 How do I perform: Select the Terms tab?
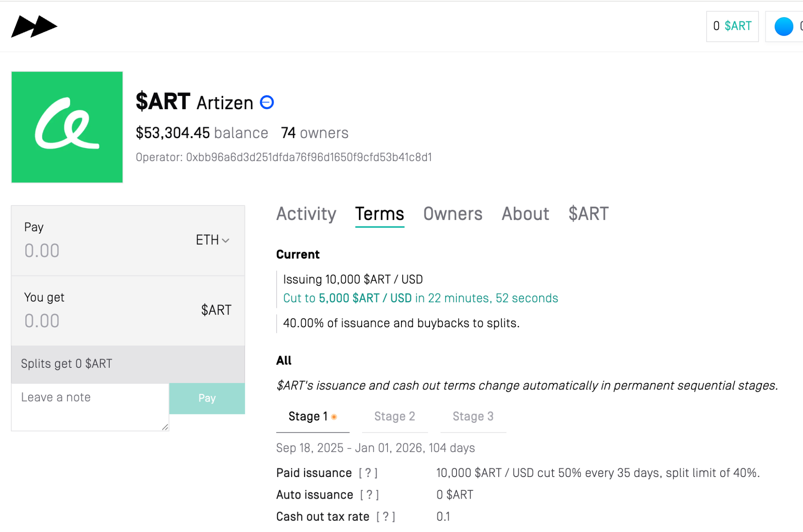(x=379, y=214)
